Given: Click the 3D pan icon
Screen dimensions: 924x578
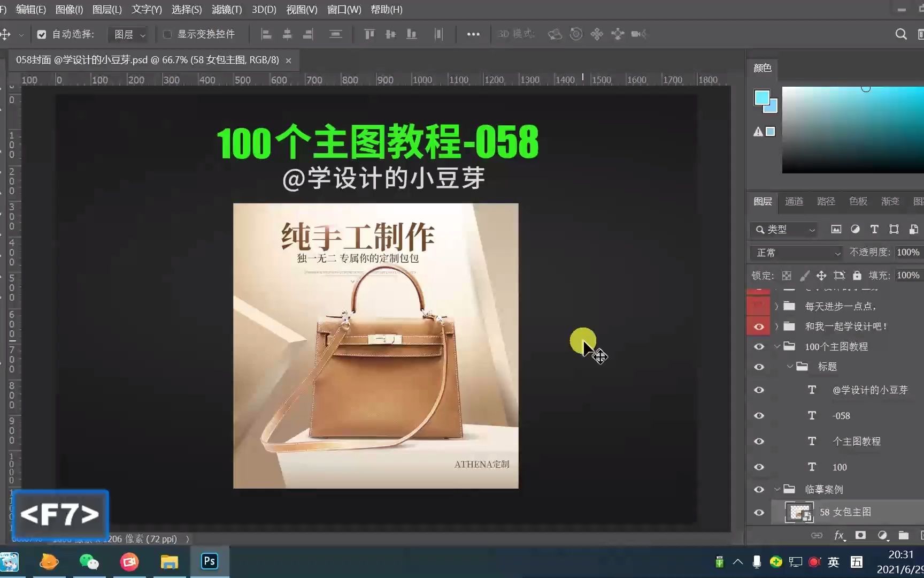Looking at the screenshot, I should coord(597,34).
